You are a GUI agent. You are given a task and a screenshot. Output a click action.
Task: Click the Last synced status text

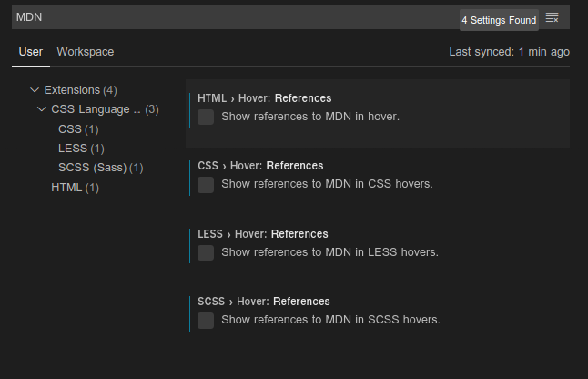coord(510,52)
